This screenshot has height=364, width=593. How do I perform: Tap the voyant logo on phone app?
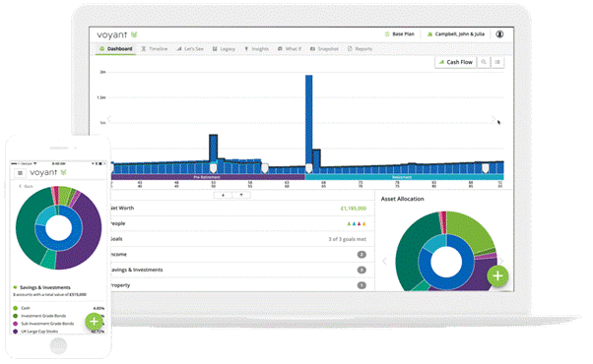(x=48, y=172)
